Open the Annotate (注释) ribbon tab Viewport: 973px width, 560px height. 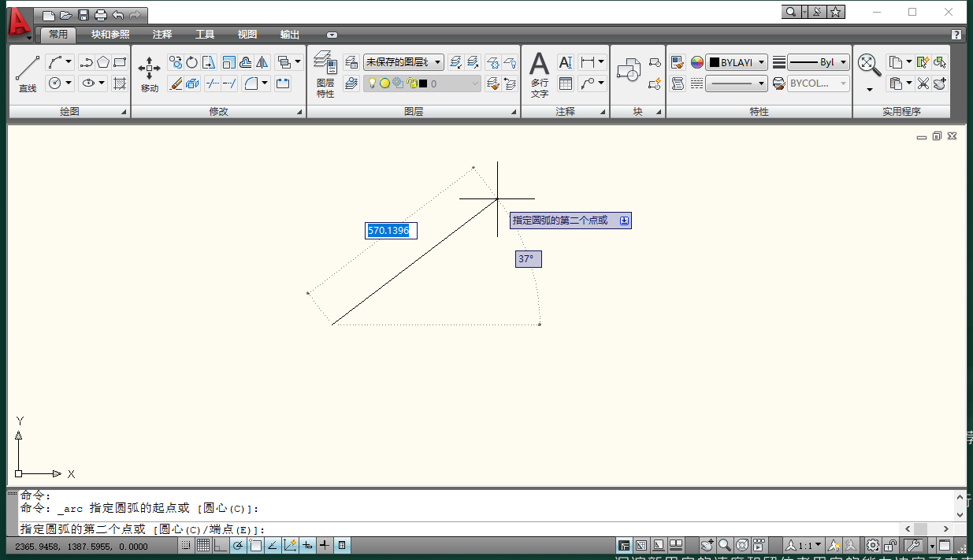162,35
